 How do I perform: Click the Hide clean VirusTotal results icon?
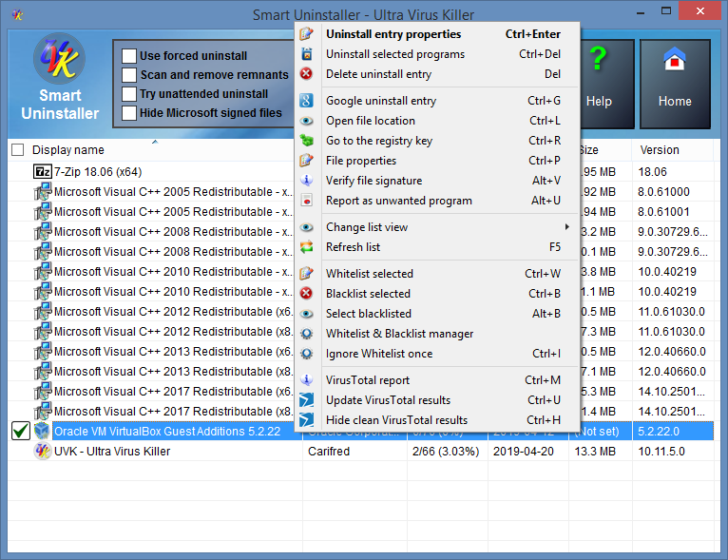pyautogui.click(x=306, y=420)
